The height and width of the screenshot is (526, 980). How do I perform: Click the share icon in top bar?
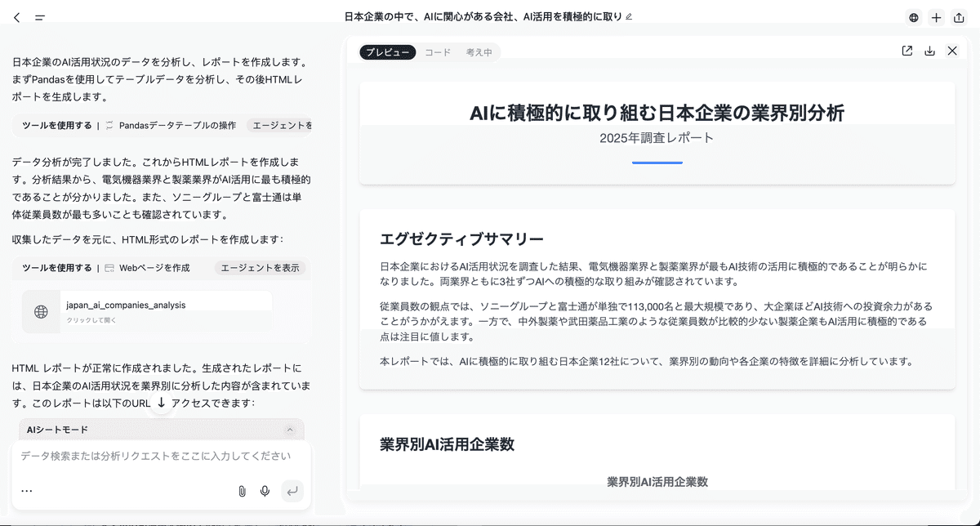[959, 17]
